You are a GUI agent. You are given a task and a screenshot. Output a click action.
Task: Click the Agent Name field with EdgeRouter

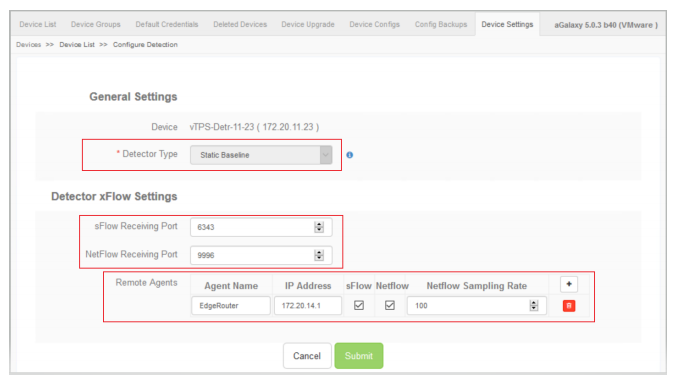click(x=231, y=306)
